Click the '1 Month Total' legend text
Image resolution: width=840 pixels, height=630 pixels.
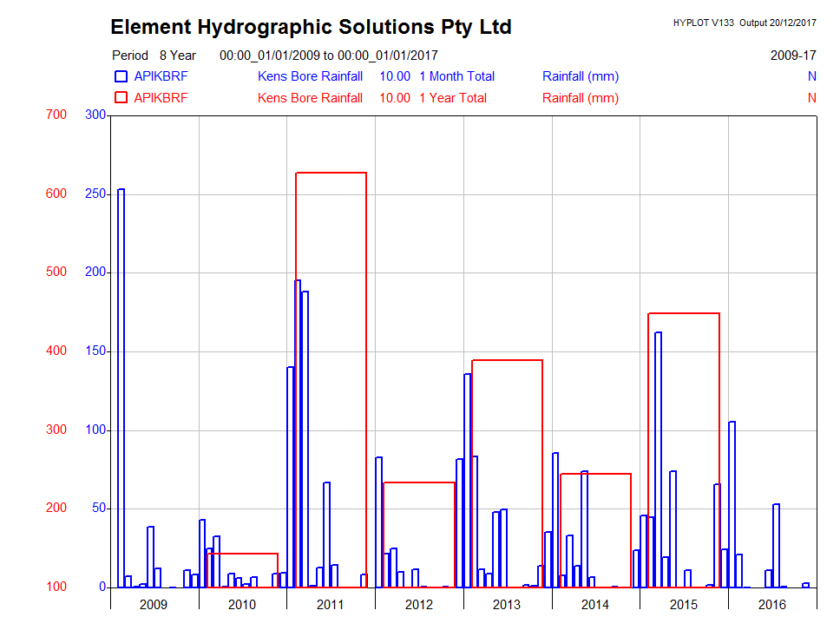point(456,76)
